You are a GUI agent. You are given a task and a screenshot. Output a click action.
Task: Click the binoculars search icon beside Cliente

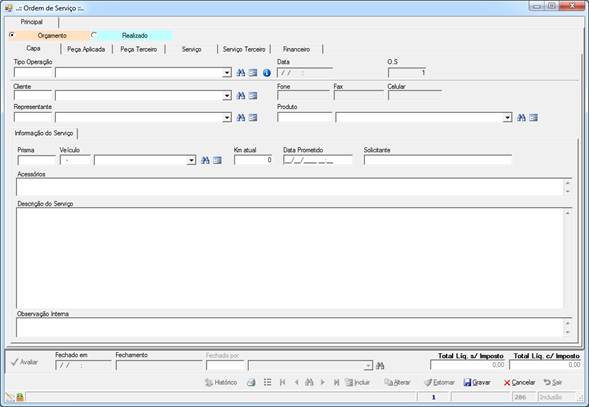(x=241, y=95)
